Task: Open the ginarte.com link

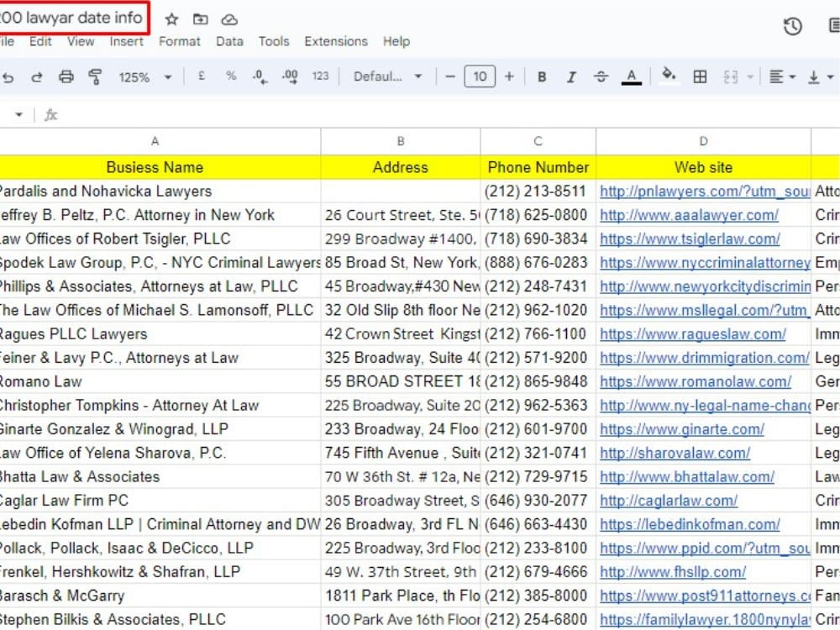Action: (682, 429)
